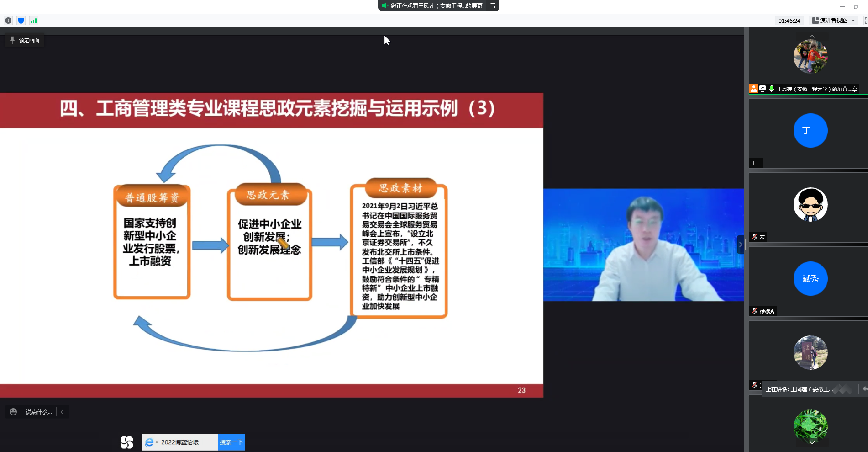Click the reply arrow on speaking banner
This screenshot has width=868, height=452.
click(x=864, y=389)
